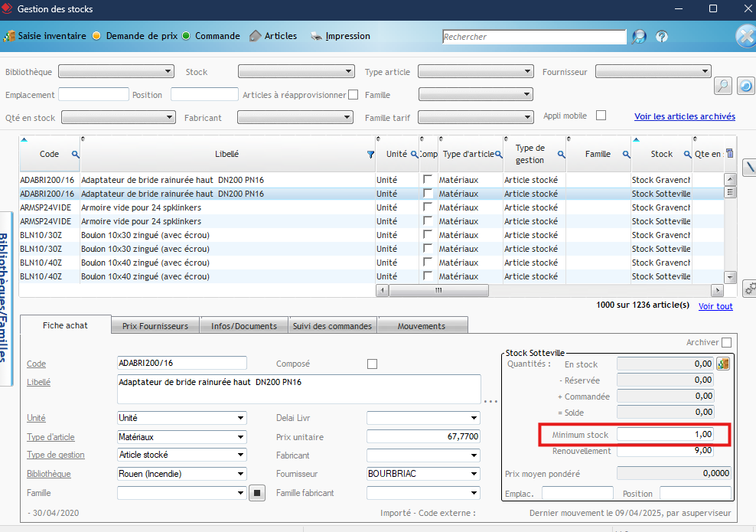Click the search magnifier next to Rechercher
Viewport: 756px width, 532px height.
click(x=638, y=37)
